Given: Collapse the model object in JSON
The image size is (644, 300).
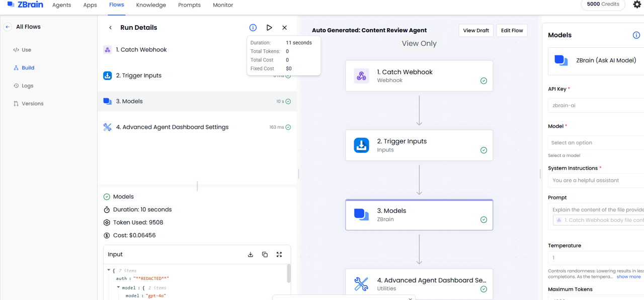Looking at the screenshot, I should (118, 288).
